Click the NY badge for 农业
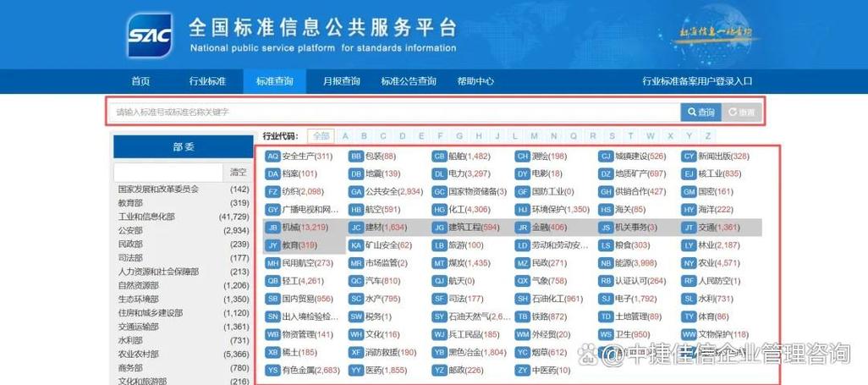Screen dimensions: 868x385 tap(689, 263)
